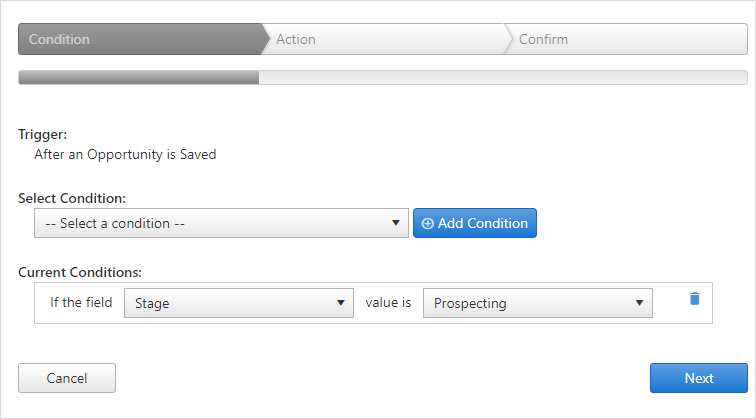Image resolution: width=756 pixels, height=419 pixels.
Task: Click the arrow on the Prospecting combo box
Action: pos(639,303)
